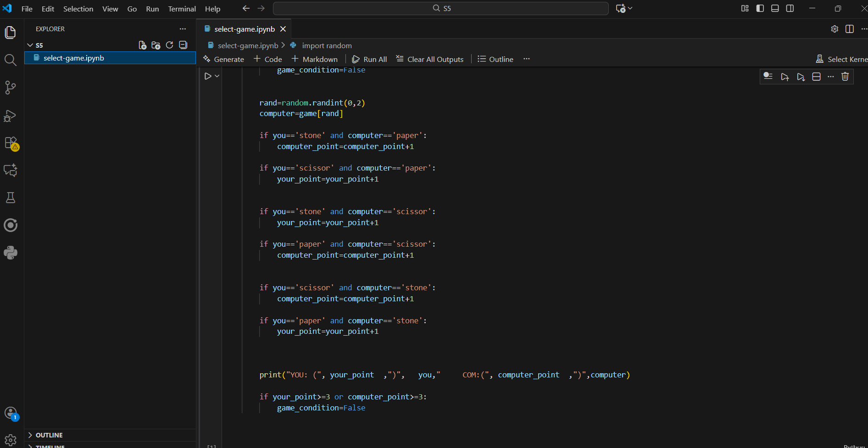868x448 pixels.
Task: Open the Testing flask icon view
Action: coord(10,198)
